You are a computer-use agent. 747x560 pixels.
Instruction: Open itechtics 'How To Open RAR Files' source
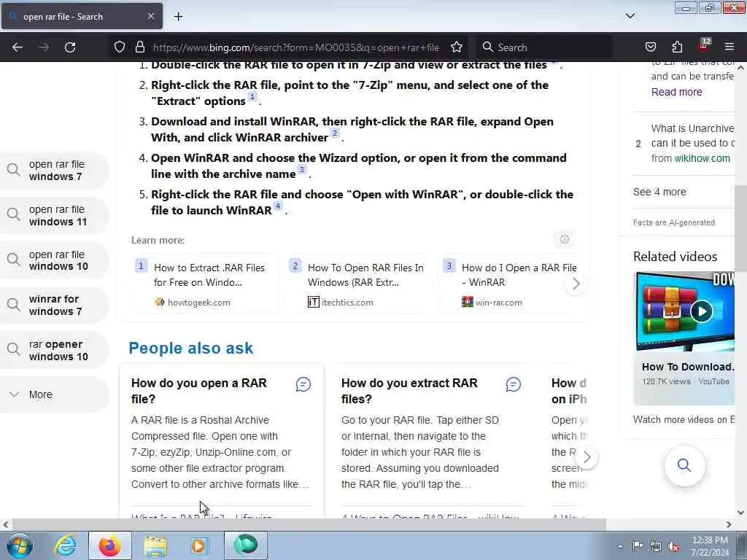click(x=358, y=284)
